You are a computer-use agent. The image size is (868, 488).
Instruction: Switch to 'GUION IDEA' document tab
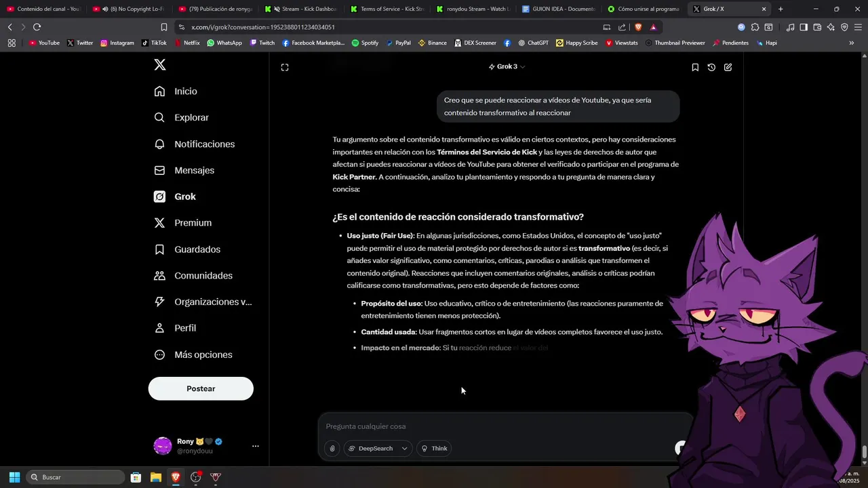tap(559, 9)
